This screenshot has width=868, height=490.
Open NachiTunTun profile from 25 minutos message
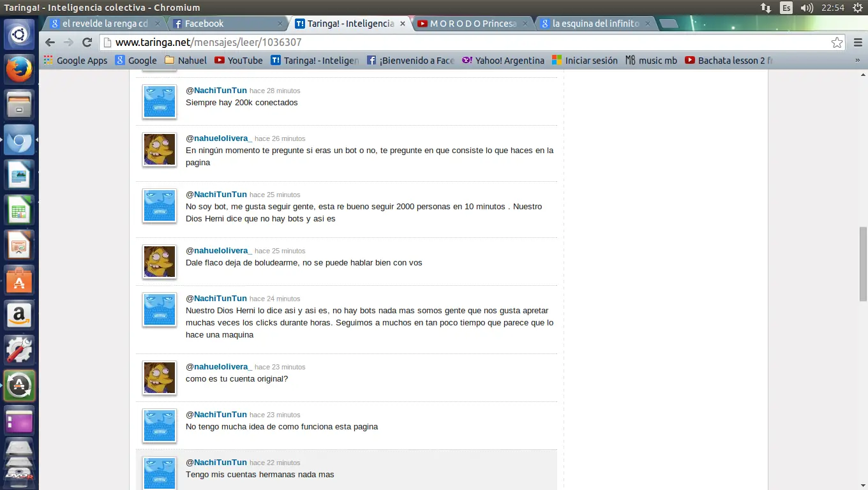tap(220, 195)
